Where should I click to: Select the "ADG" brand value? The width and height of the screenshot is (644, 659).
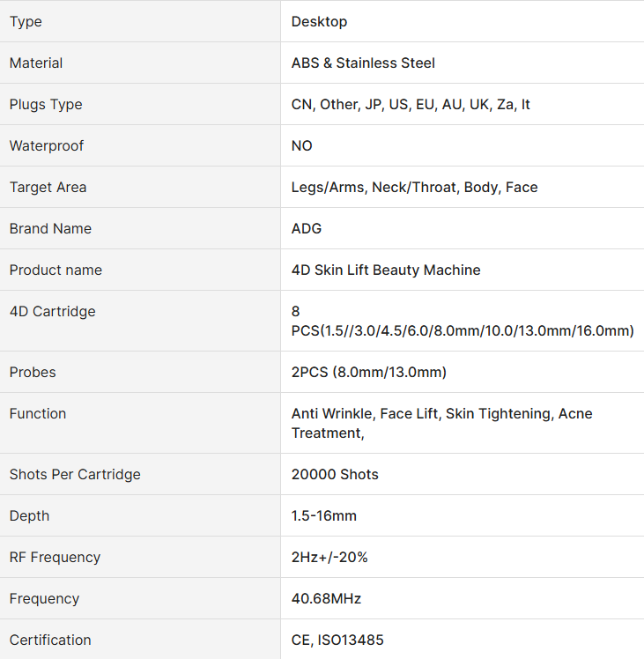pyautogui.click(x=307, y=228)
